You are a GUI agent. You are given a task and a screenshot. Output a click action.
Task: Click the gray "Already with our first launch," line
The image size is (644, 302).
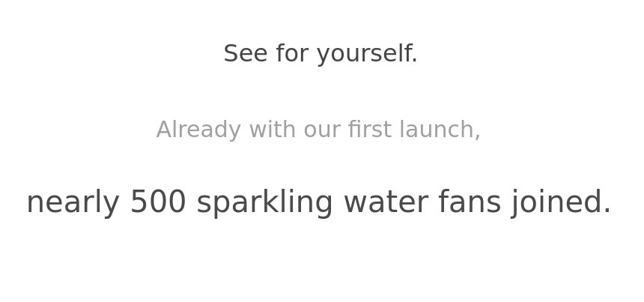[318, 130]
